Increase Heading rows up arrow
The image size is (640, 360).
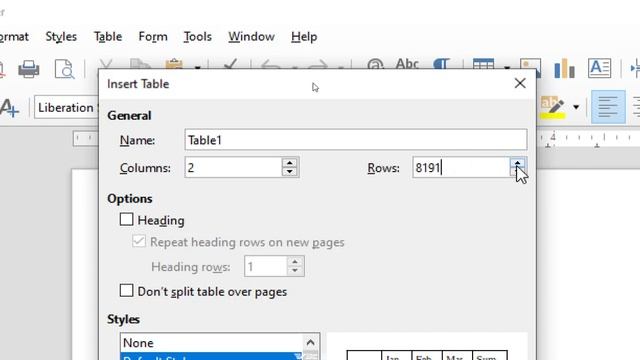(x=295, y=262)
